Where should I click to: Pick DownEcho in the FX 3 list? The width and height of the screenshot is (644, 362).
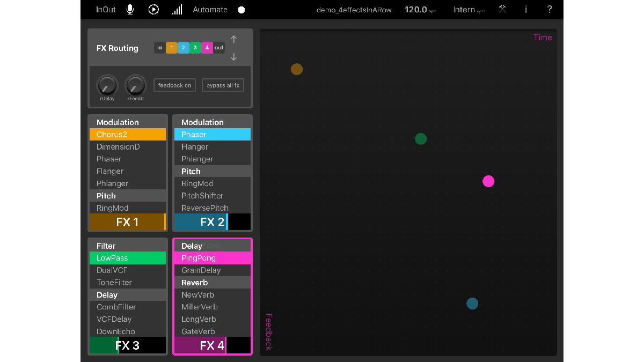128,331
